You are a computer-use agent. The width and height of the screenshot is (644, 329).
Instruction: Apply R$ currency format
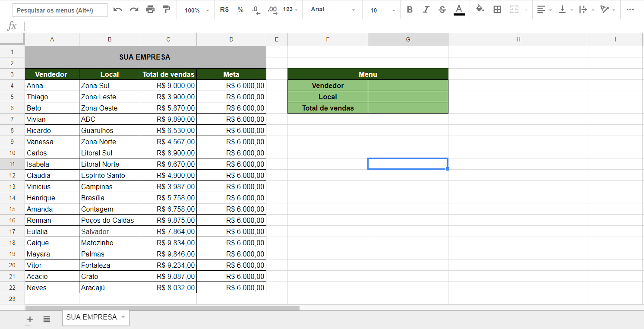click(x=224, y=9)
